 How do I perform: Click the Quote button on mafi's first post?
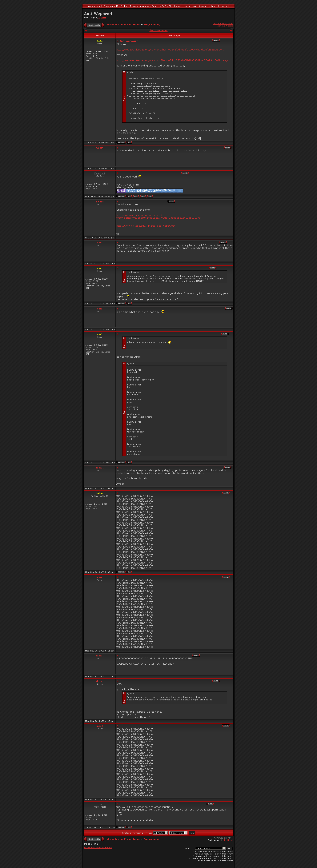pyautogui.click(x=216, y=40)
